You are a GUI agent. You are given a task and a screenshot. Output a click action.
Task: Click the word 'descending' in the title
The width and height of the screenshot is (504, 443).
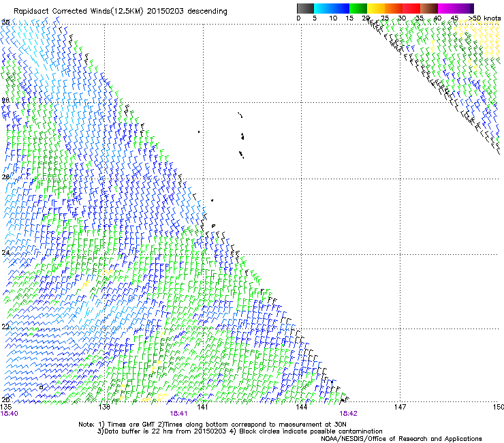[207, 12]
